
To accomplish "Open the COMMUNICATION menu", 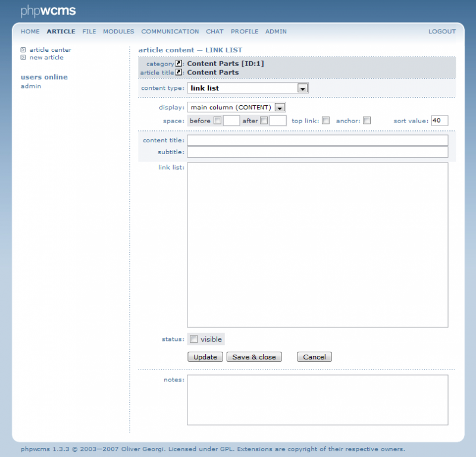I will 170,32.
